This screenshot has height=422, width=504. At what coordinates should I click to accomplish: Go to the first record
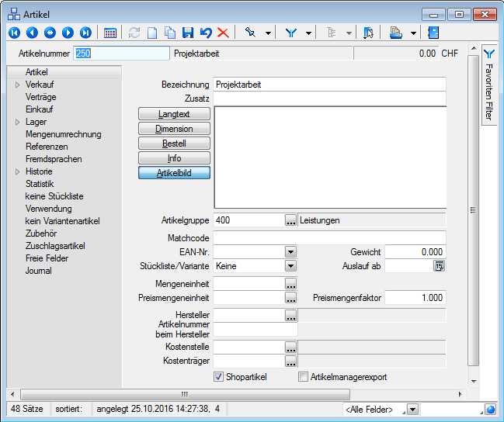coord(14,33)
